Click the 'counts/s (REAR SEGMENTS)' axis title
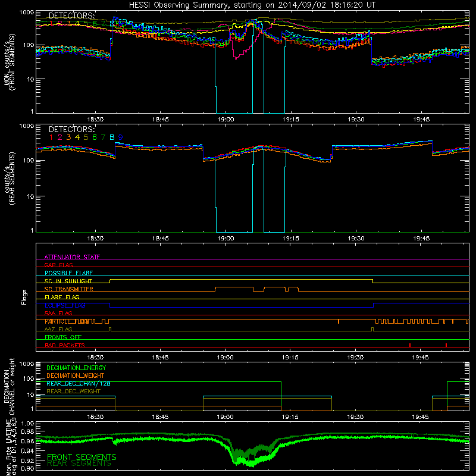The height and width of the screenshot is (476, 476). coord(9,178)
